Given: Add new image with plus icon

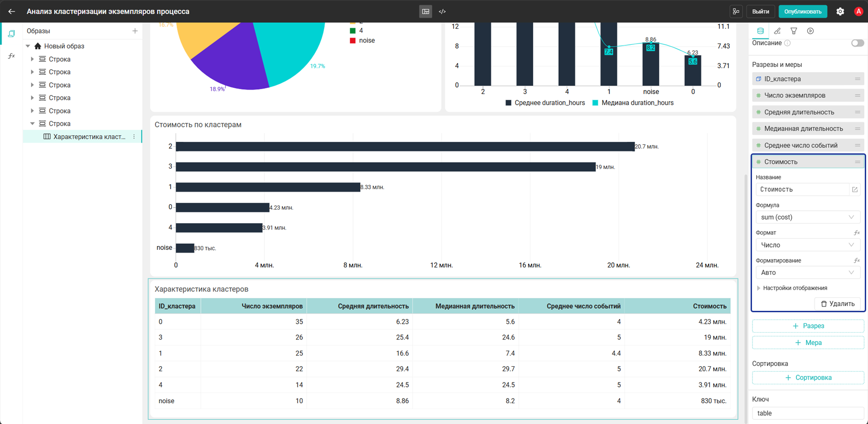Looking at the screenshot, I should [135, 31].
